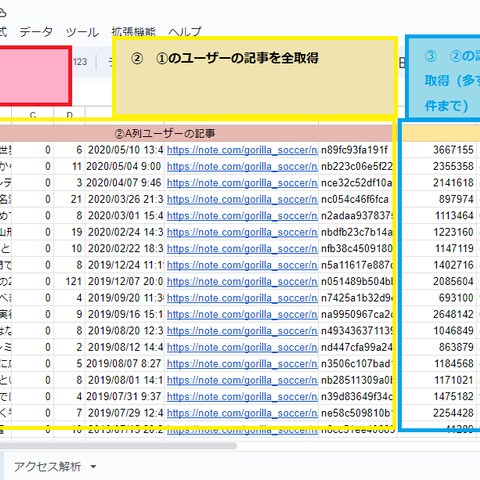This screenshot has height=480, width=480.
Task: Open the ツール menu
Action: (x=82, y=32)
